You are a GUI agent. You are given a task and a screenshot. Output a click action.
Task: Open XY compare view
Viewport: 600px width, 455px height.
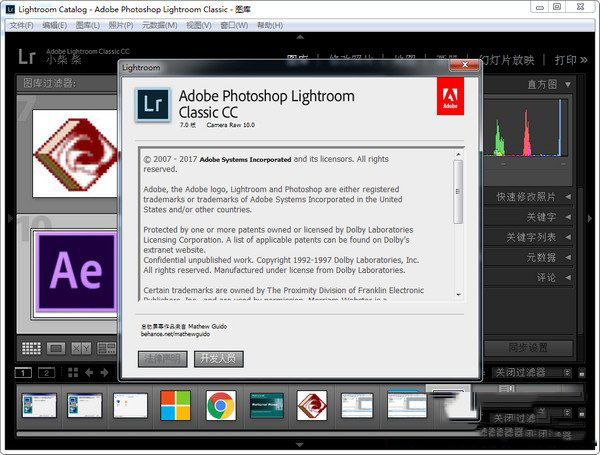81,348
